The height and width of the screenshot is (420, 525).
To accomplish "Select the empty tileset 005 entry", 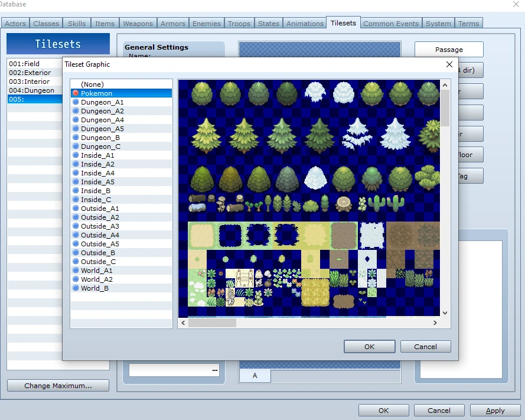I will (x=35, y=99).
